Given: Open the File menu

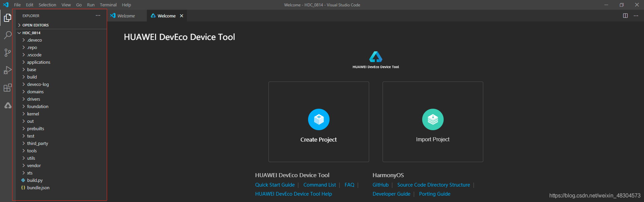Looking at the screenshot, I should click(17, 5).
